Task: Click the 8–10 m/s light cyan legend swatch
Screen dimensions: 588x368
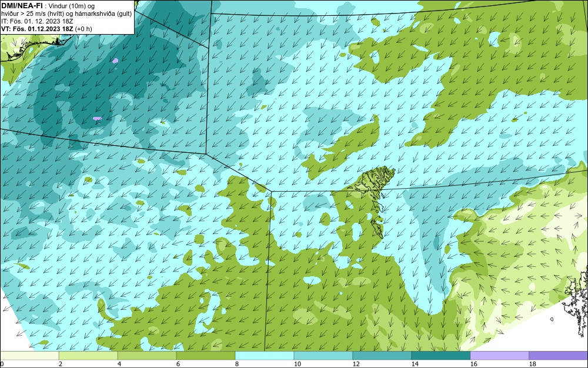Action: [x=265, y=356]
